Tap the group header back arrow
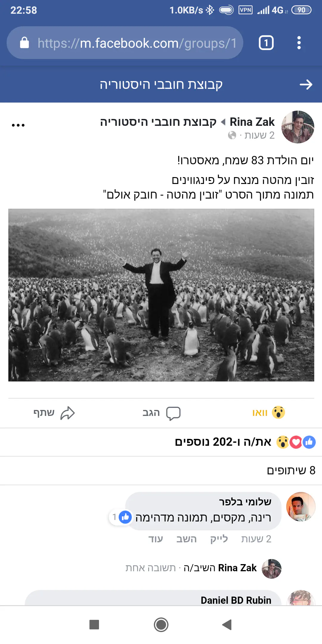 click(x=306, y=85)
